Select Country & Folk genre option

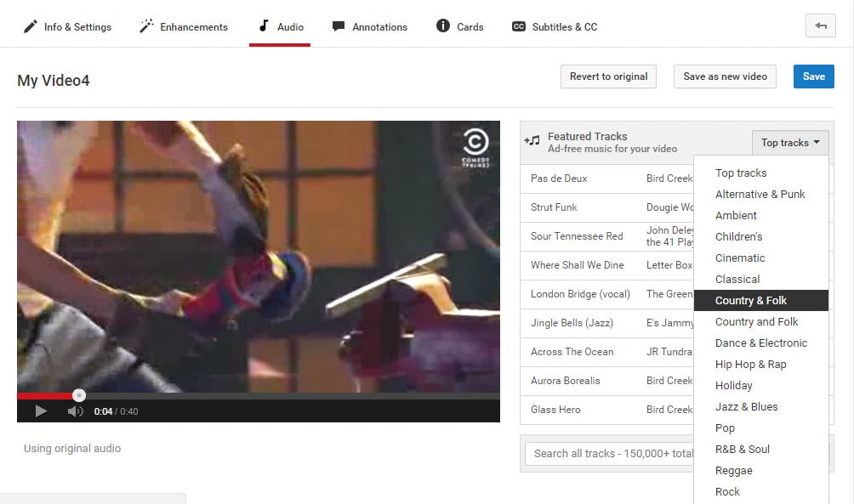(751, 300)
